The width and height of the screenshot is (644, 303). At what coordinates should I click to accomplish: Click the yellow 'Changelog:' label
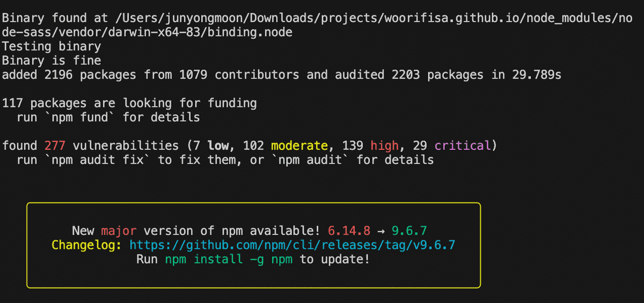87,246
